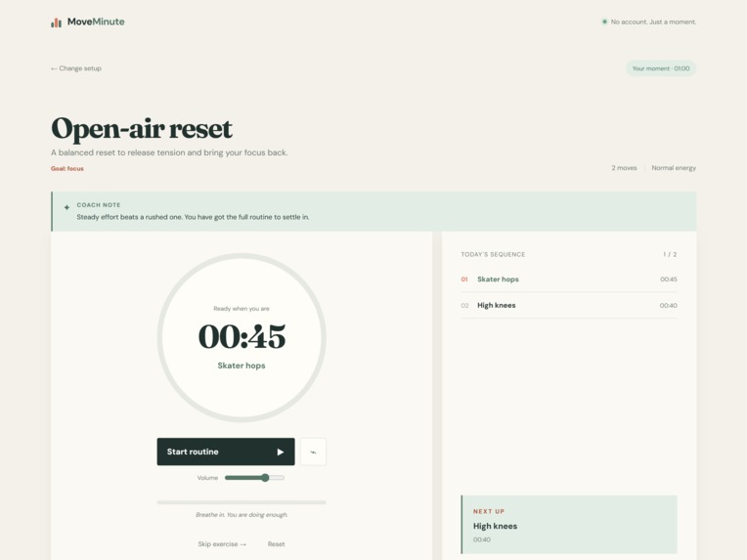Click the MoveMinute brand name
This screenshot has height=560, width=747.
coord(96,22)
